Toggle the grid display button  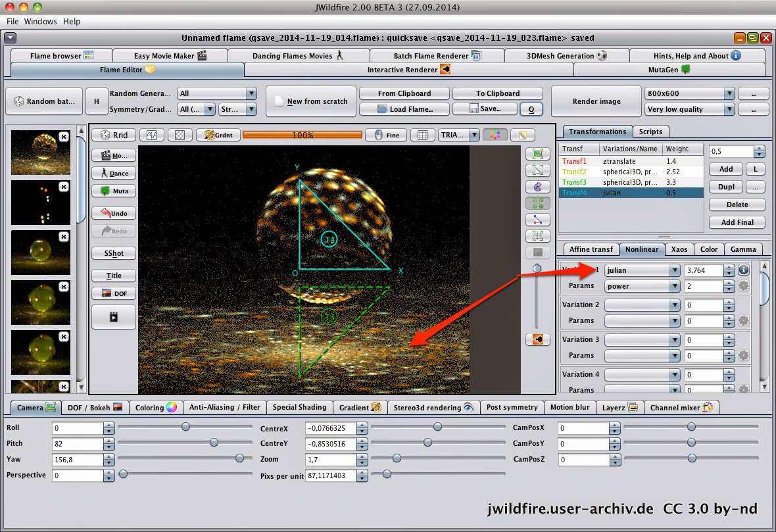(422, 135)
